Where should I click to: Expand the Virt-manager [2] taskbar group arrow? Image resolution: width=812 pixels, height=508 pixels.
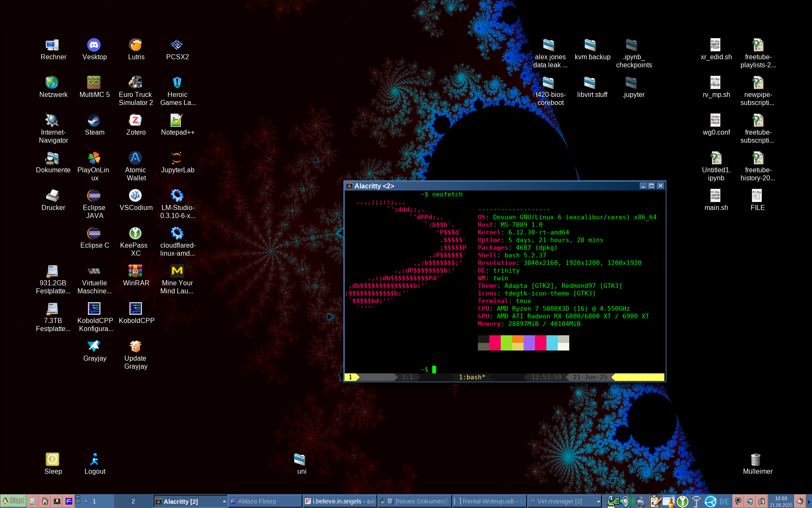pos(598,501)
